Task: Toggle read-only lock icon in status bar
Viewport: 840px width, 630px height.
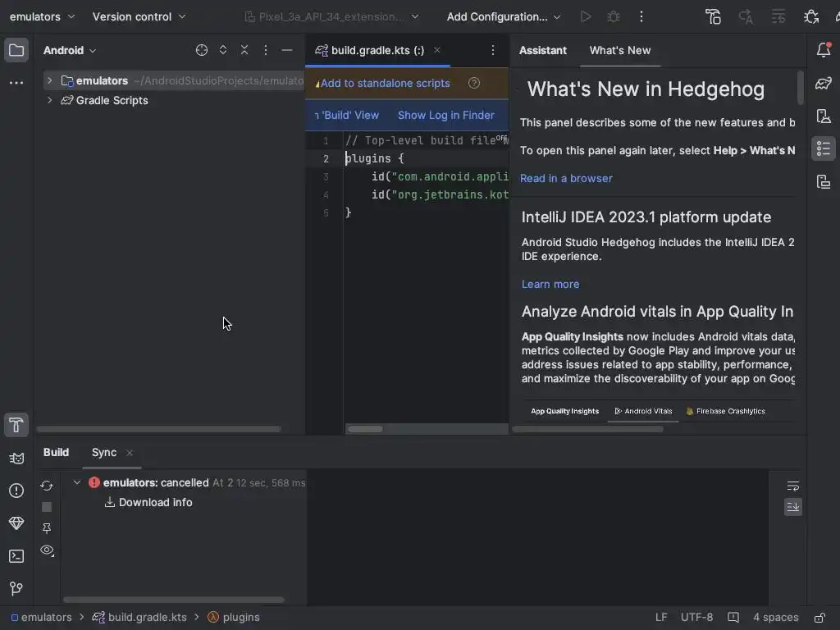Action: coord(819,618)
